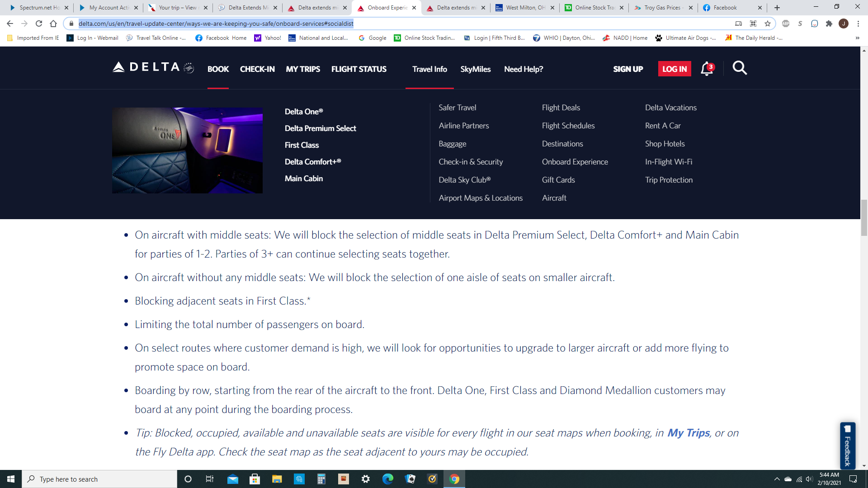Open the Safer Travel link
The height and width of the screenshot is (488, 868).
[x=458, y=108]
